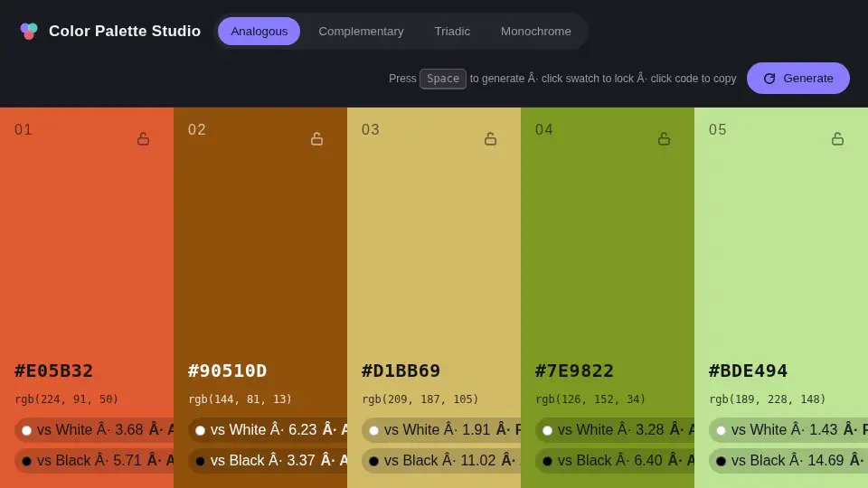Click the vs White 1.91 contrast badge
868x488 pixels.
[441, 430]
